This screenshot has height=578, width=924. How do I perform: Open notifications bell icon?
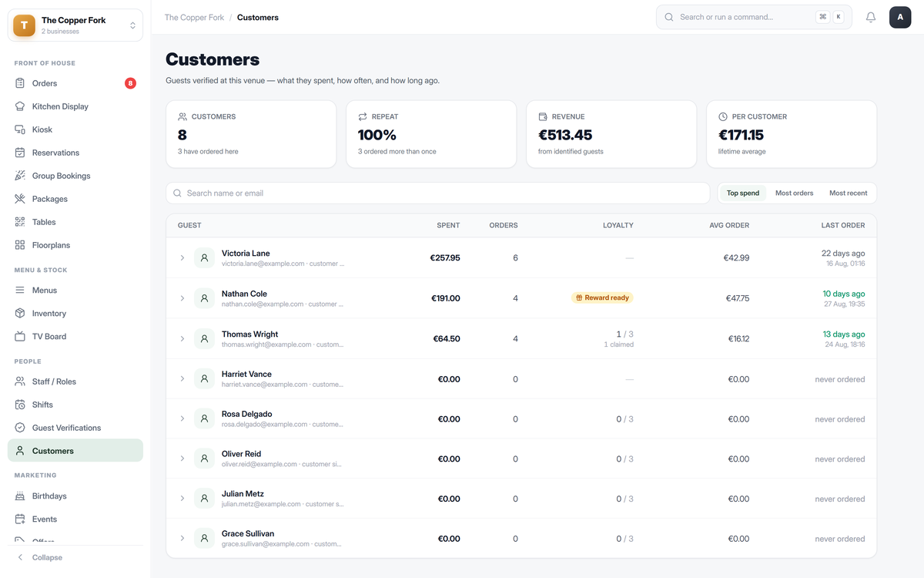pos(871,17)
